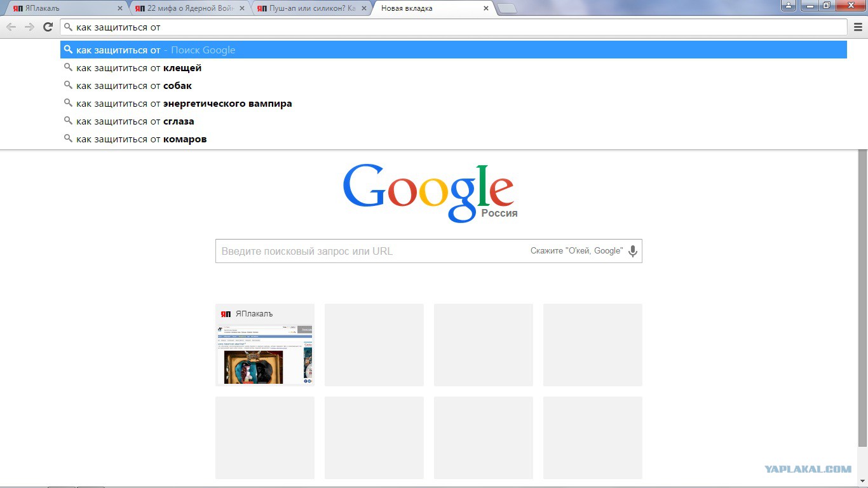Image resolution: width=868 pixels, height=488 pixels.
Task: Click the user profile icon in title bar
Action: point(789,5)
